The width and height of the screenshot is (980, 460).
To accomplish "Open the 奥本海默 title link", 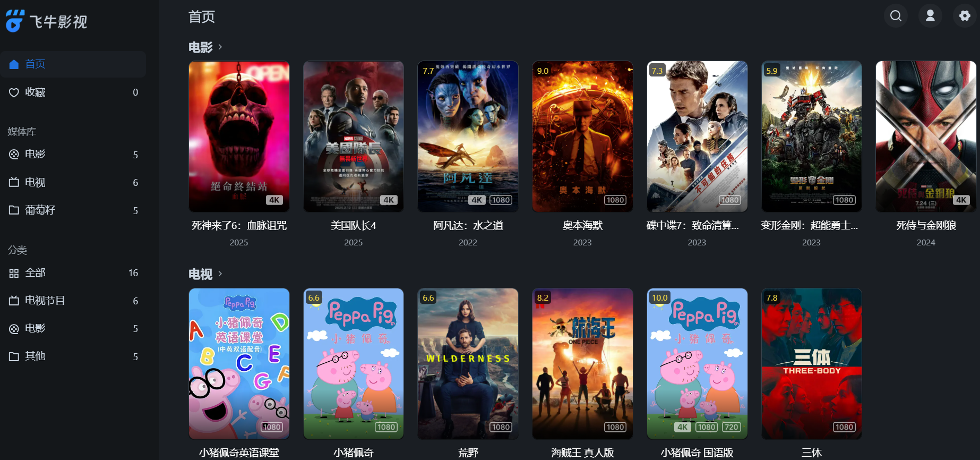I will [x=582, y=226].
